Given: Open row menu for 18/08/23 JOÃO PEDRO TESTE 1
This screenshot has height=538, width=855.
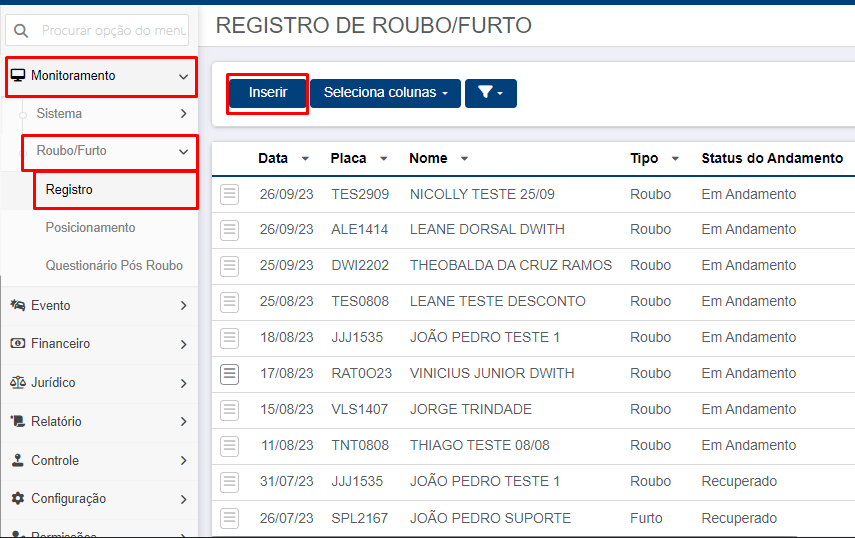Looking at the screenshot, I should 230,338.
